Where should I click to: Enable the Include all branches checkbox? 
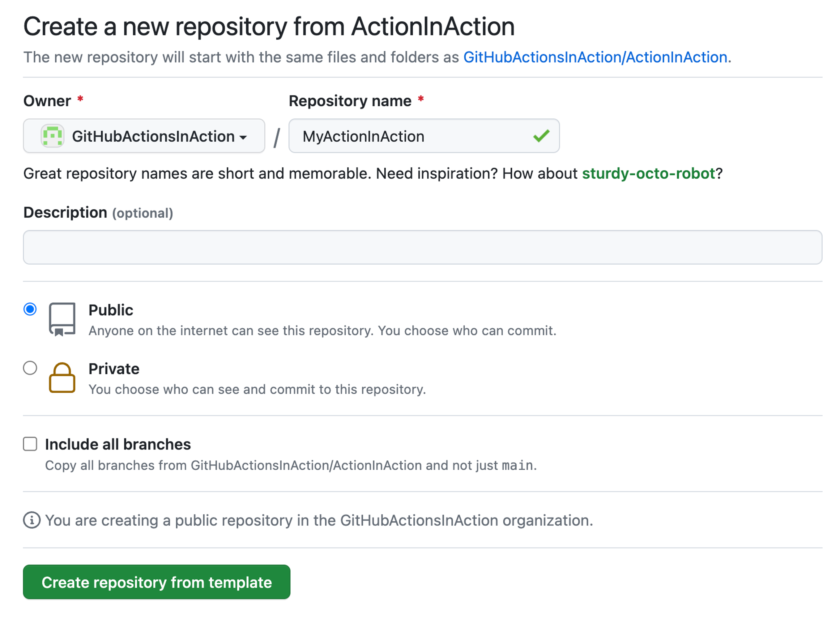29,444
